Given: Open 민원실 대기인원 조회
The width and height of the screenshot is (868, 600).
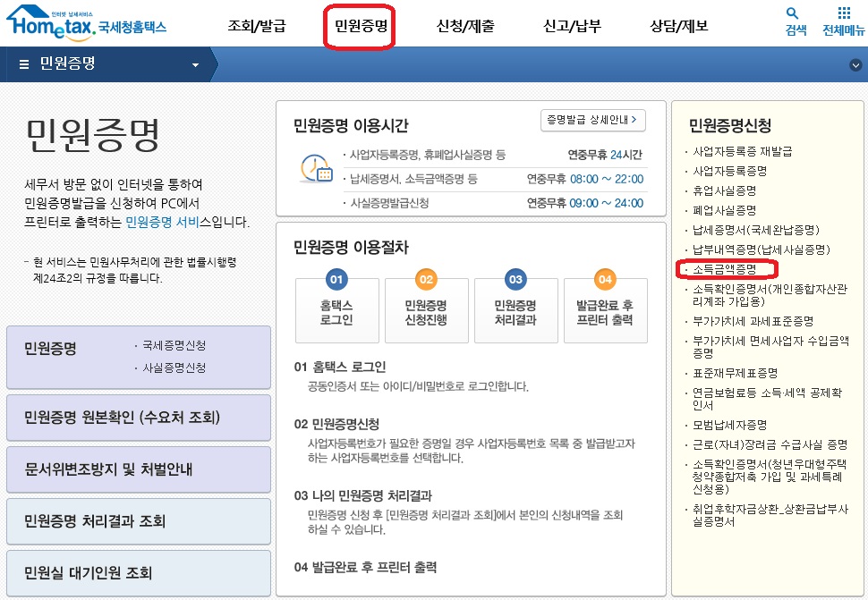Looking at the screenshot, I should pos(139,573).
